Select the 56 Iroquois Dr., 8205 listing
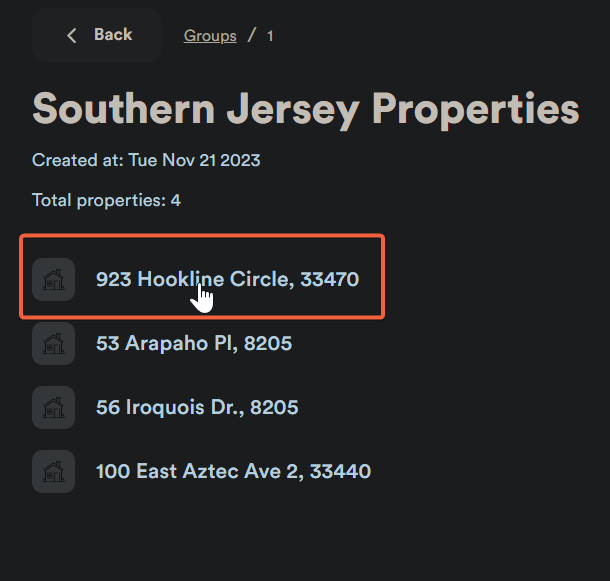This screenshot has width=610, height=581. coord(197,407)
